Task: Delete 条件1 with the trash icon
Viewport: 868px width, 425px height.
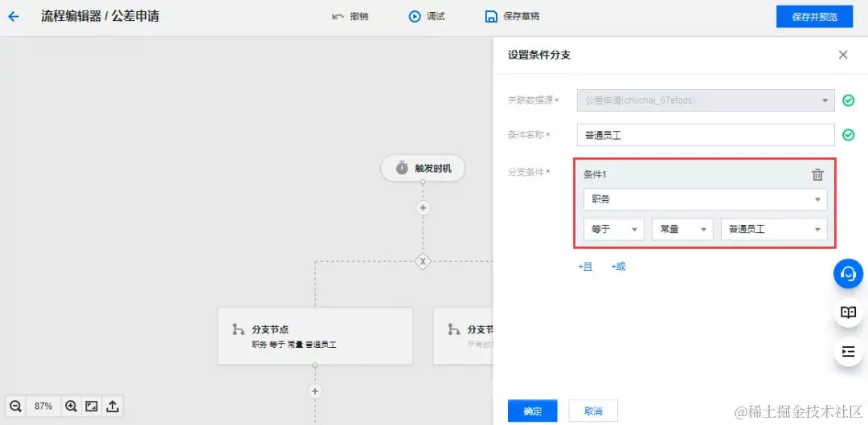Action: 817,175
